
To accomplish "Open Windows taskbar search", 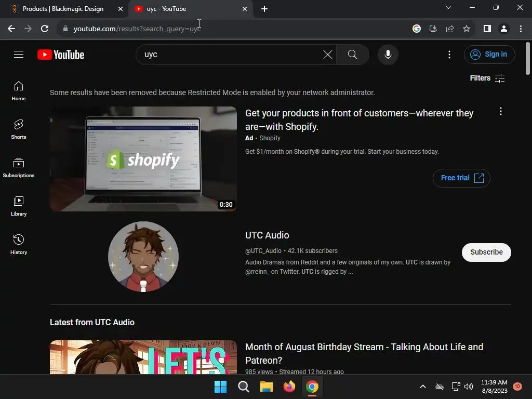I will click(x=243, y=387).
